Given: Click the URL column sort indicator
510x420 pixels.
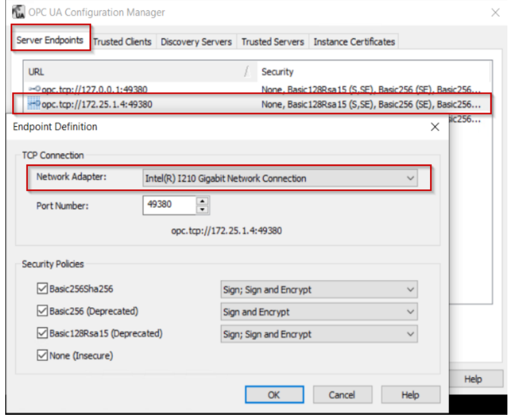Looking at the screenshot, I should coord(246,72).
